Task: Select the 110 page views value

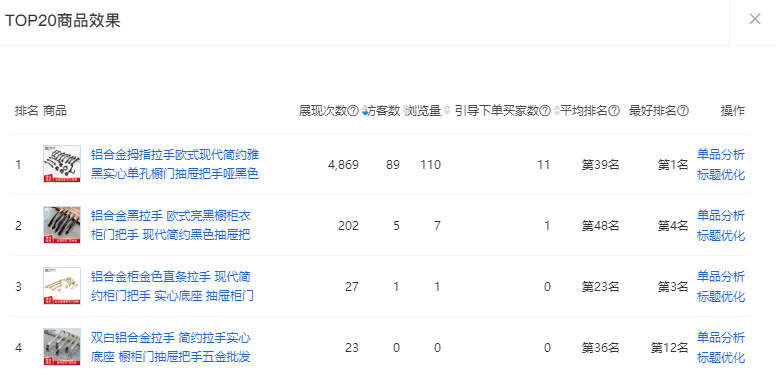Action: 431,165
